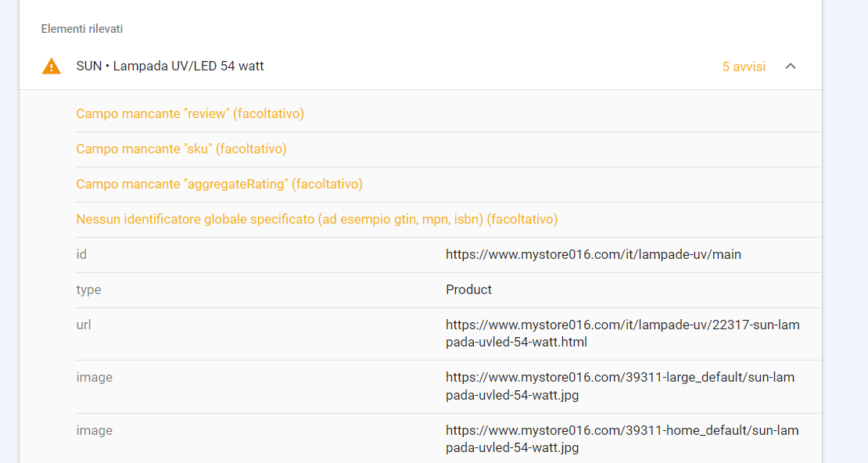Click the "Elementi rilevati" section heading
Screen dimensions: 868x463
(82, 29)
